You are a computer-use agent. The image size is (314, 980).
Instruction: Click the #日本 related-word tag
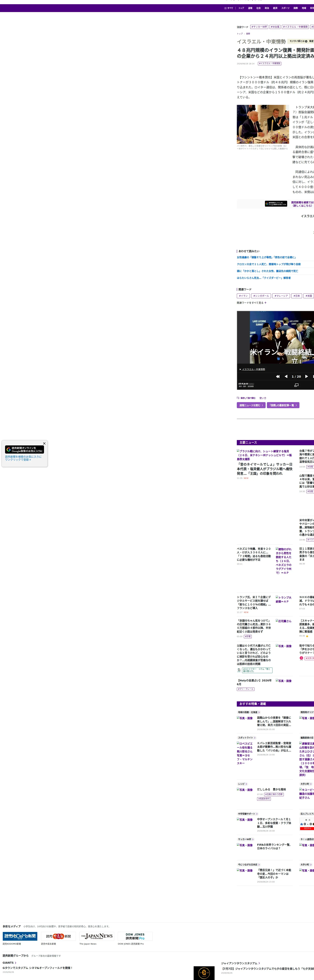coord(297,296)
